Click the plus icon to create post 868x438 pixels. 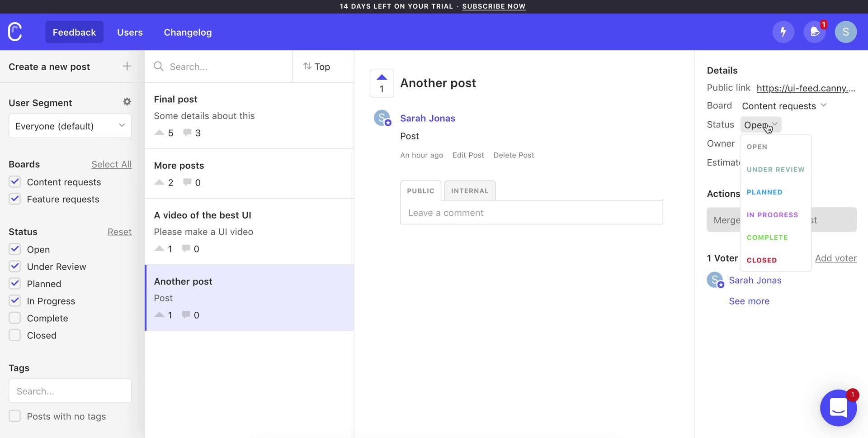pos(127,66)
